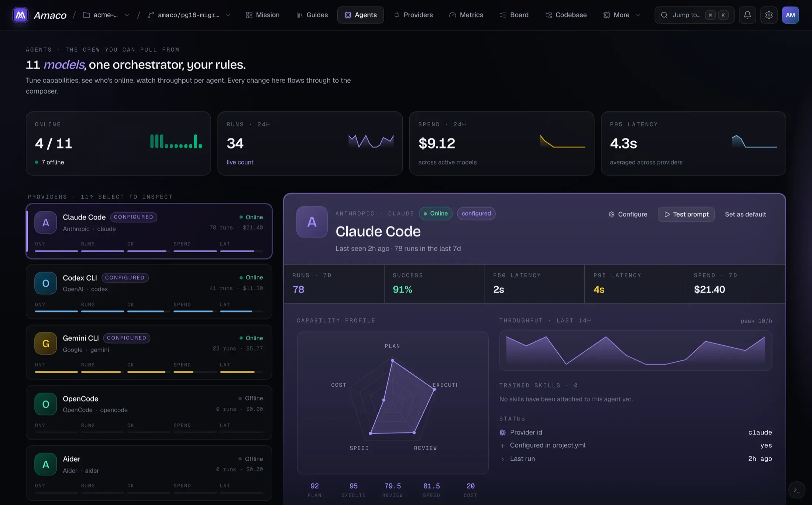Click the PLAN score 92

point(314,486)
